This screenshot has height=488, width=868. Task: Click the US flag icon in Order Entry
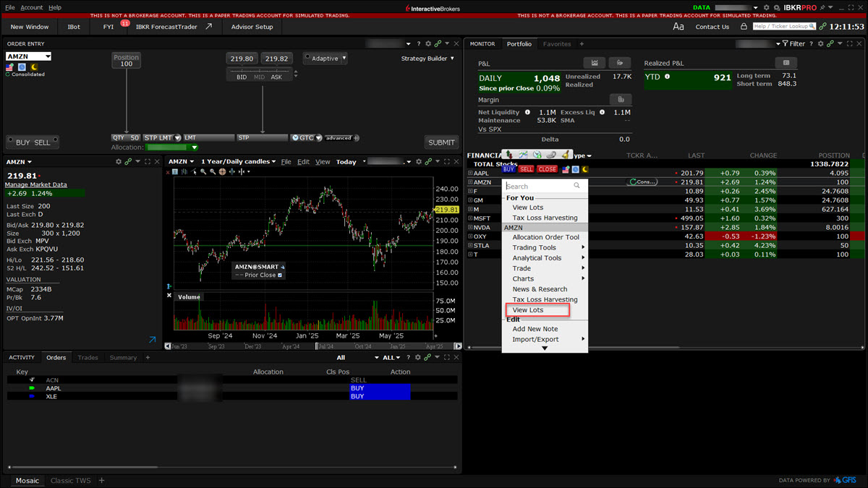coord(10,67)
